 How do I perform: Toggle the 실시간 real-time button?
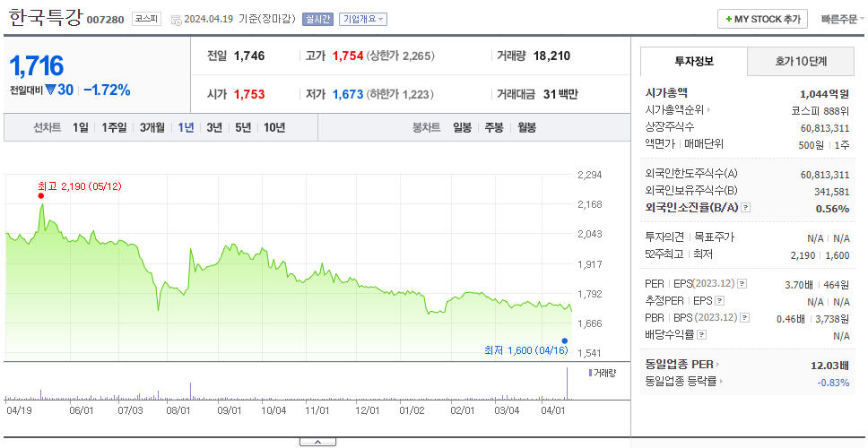pyautogui.click(x=317, y=20)
